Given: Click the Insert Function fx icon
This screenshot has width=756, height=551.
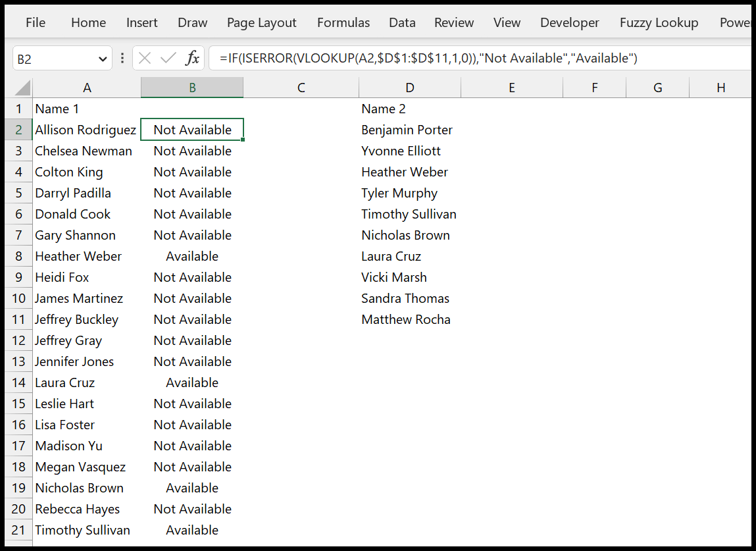Looking at the screenshot, I should [192, 59].
